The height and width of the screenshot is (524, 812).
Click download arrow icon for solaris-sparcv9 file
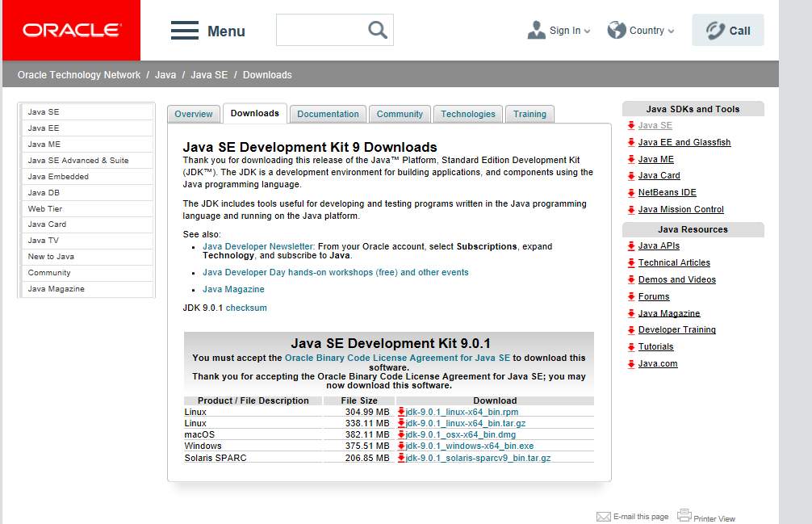tap(401, 458)
